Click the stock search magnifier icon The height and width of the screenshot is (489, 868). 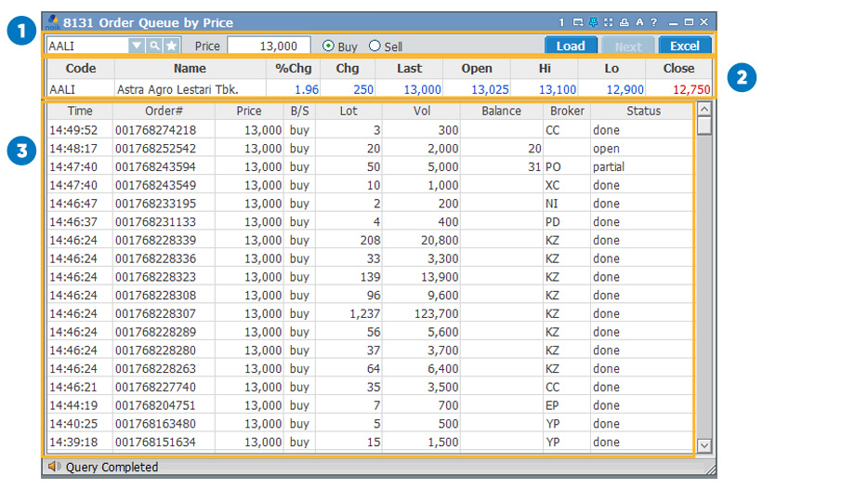(x=154, y=46)
